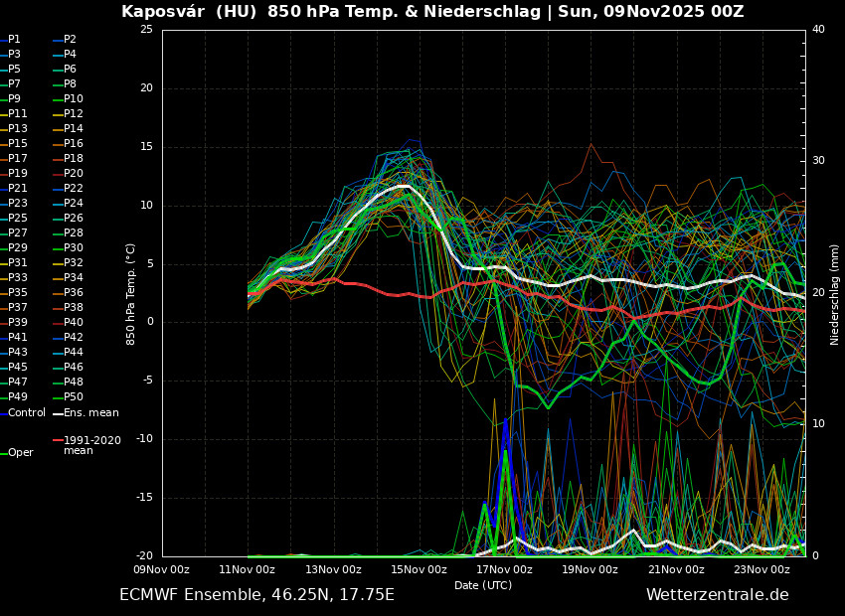Select the P50 legend entry
The height and width of the screenshot is (616, 845).
[x=74, y=397]
